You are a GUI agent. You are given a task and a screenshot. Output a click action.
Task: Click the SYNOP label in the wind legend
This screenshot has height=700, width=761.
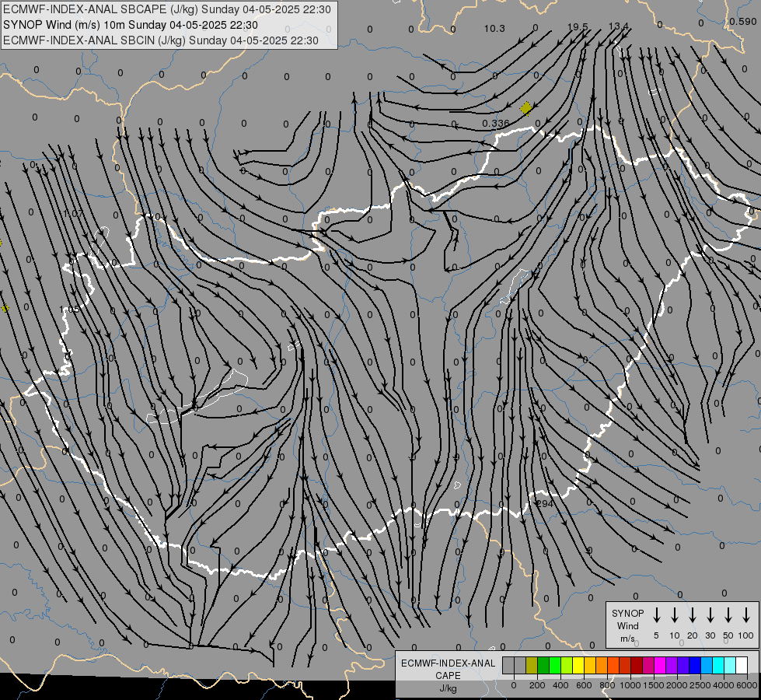point(627,613)
